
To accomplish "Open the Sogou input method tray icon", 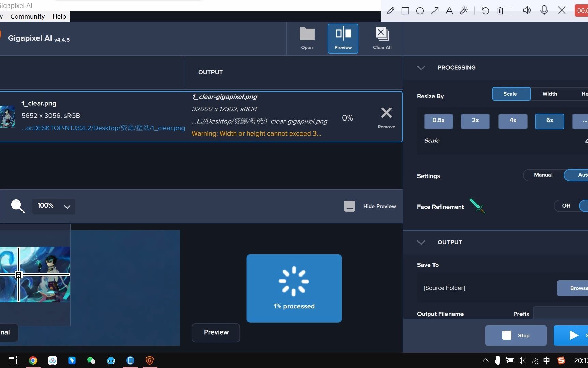I will coord(561,360).
